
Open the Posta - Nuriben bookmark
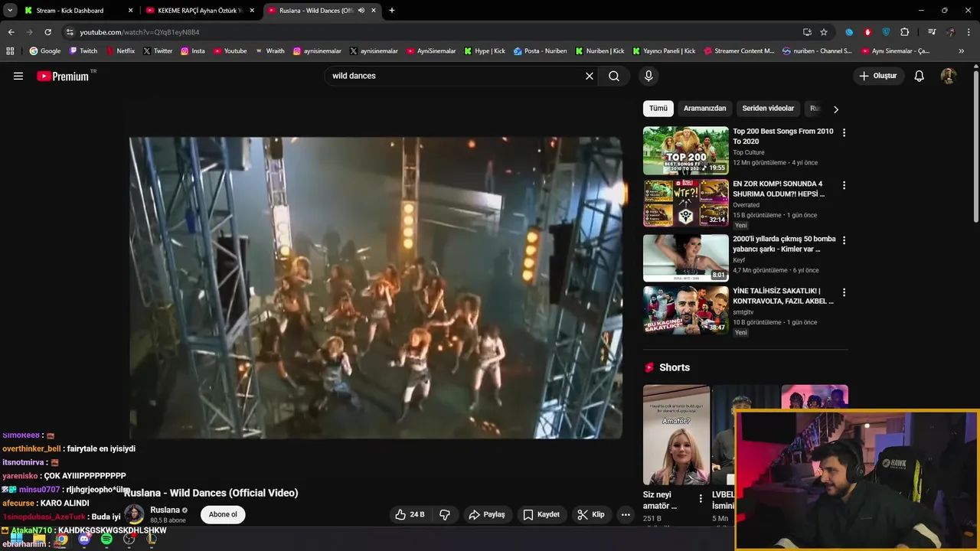pyautogui.click(x=540, y=51)
